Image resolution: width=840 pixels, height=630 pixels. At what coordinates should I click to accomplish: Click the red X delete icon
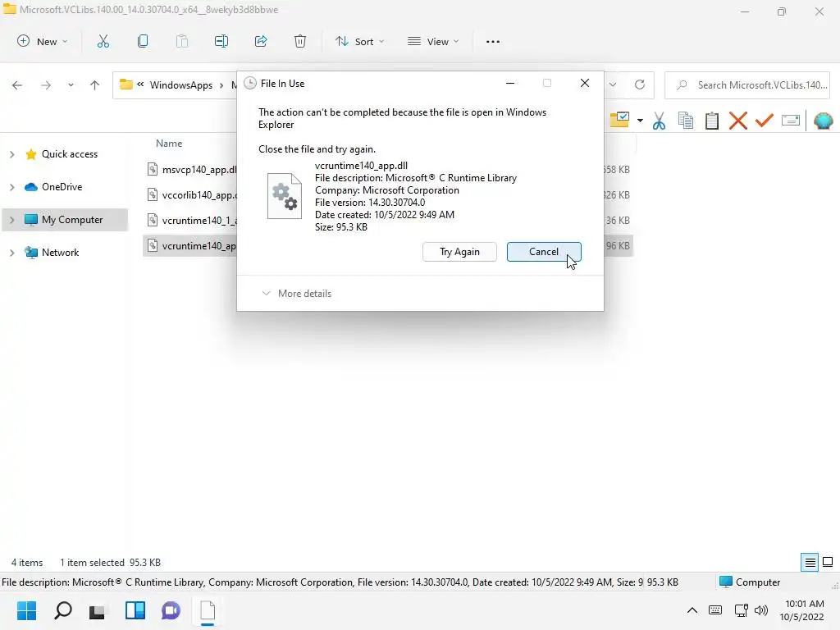[738, 121]
